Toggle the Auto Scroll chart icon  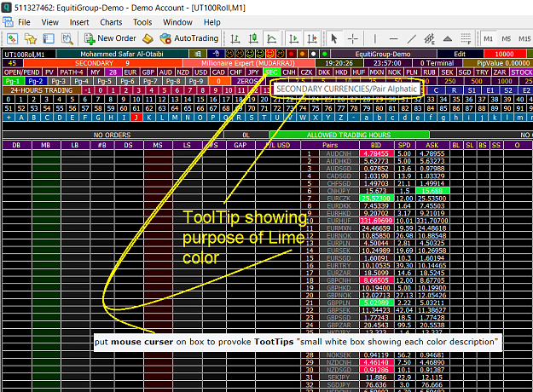tap(294, 38)
